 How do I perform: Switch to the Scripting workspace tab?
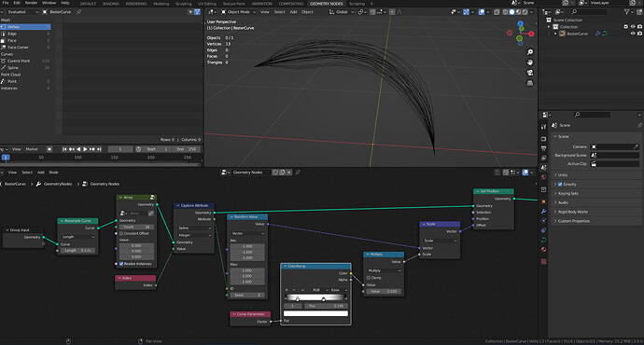click(x=357, y=4)
